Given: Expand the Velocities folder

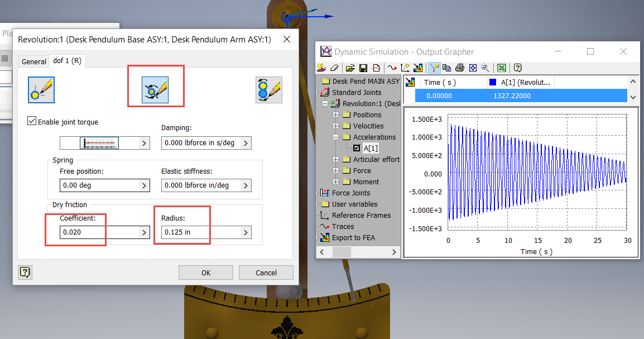Looking at the screenshot, I should pos(335,126).
